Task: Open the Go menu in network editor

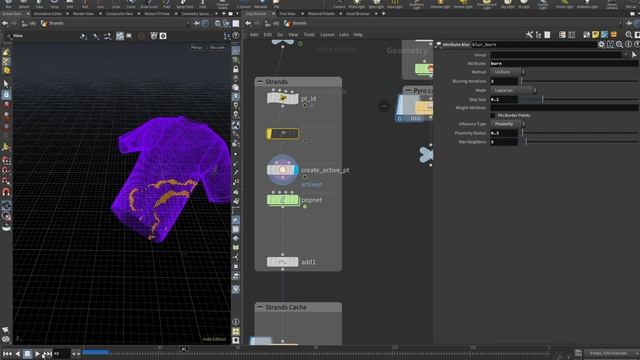Action: pyautogui.click(x=280, y=35)
